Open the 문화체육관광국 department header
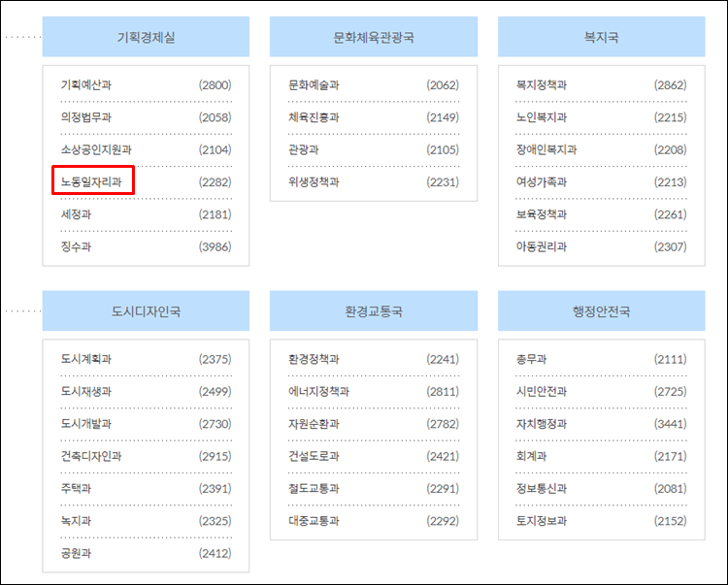Image resolution: width=728 pixels, height=585 pixels. point(374,37)
